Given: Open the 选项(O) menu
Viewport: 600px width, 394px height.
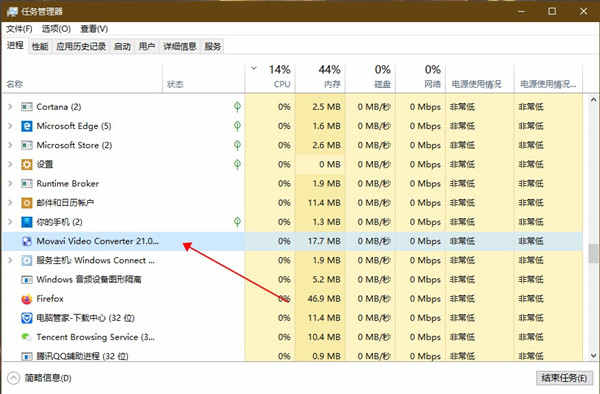Looking at the screenshot, I should coord(56,29).
